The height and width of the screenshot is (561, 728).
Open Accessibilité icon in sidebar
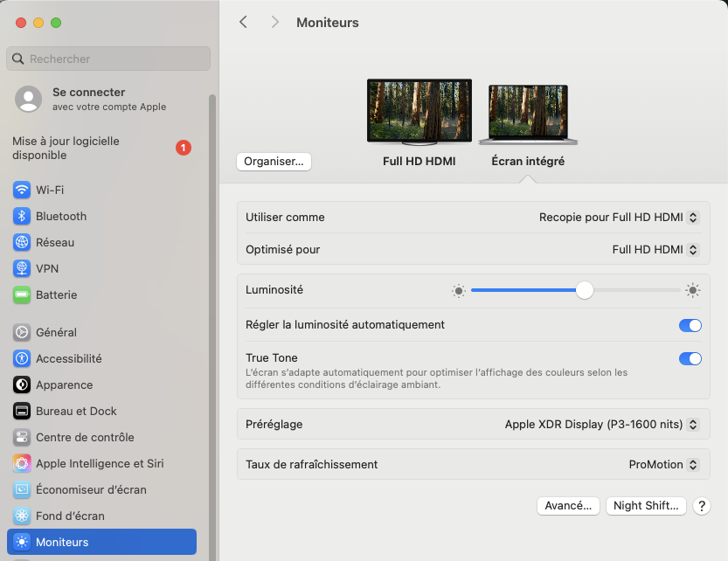(22, 358)
